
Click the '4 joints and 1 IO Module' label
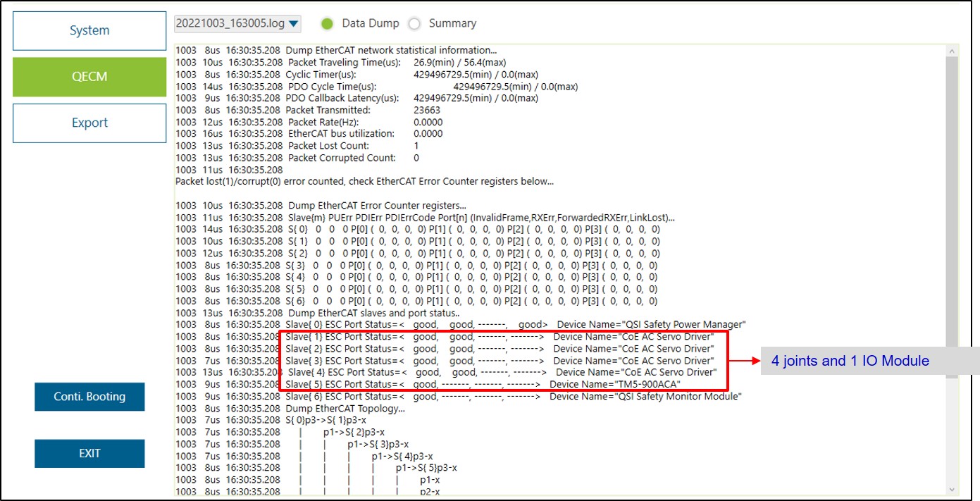pyautogui.click(x=850, y=361)
